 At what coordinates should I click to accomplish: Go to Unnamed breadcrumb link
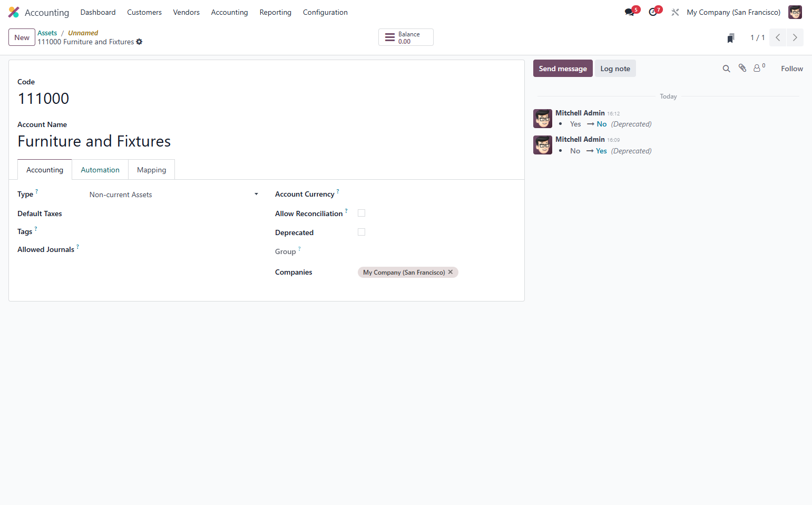pos(83,33)
